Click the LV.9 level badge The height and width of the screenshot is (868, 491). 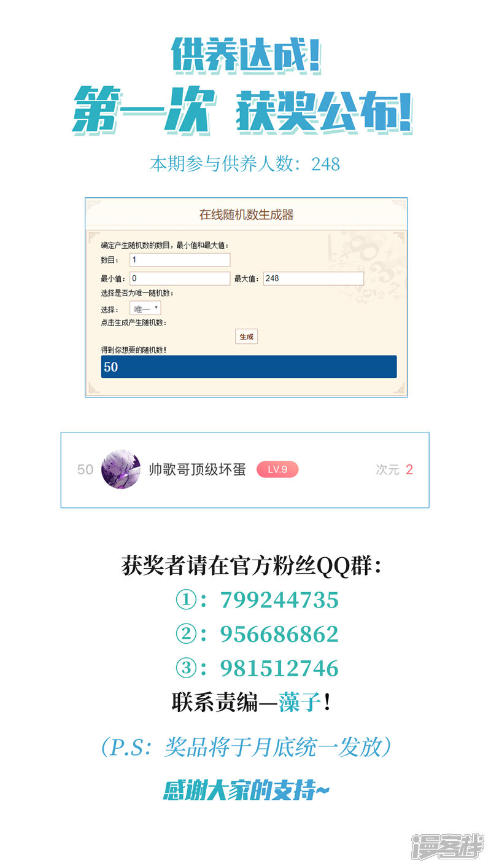pos(277,469)
